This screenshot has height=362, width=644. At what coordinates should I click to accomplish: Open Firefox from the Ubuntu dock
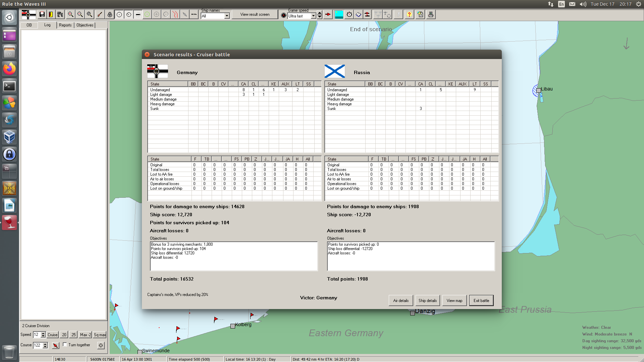pos(9,69)
